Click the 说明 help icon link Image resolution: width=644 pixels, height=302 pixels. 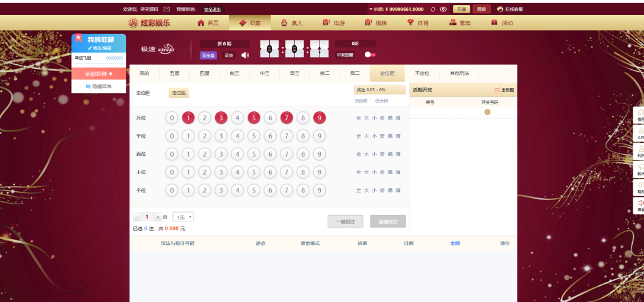click(361, 101)
